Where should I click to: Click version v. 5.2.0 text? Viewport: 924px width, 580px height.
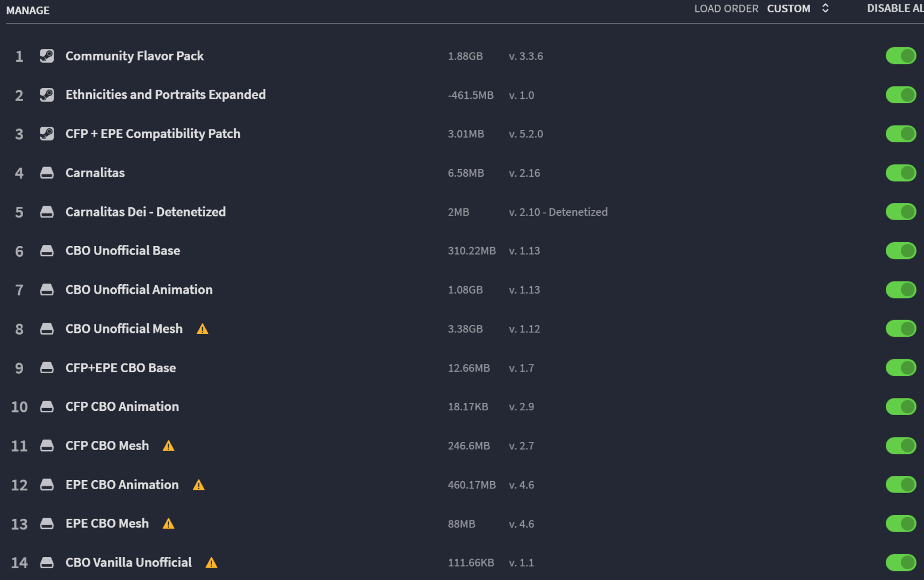click(526, 134)
